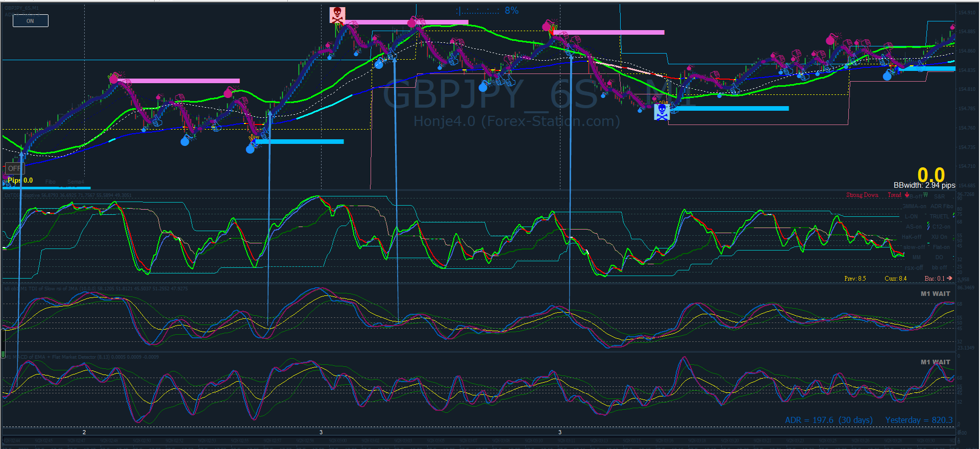Click the right arrow next to Bnc: 0.1
The width and height of the screenshot is (980, 449).
click(949, 278)
